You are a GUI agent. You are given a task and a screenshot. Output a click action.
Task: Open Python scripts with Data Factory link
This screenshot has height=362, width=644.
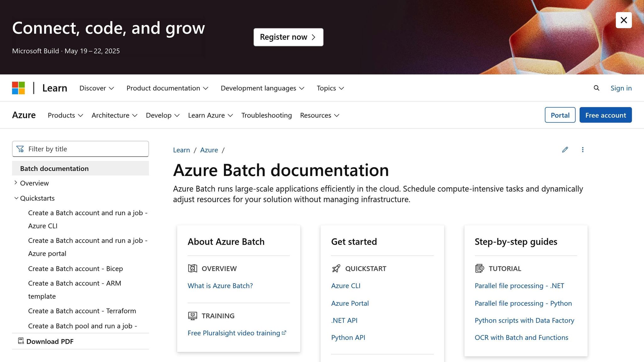pos(525,320)
